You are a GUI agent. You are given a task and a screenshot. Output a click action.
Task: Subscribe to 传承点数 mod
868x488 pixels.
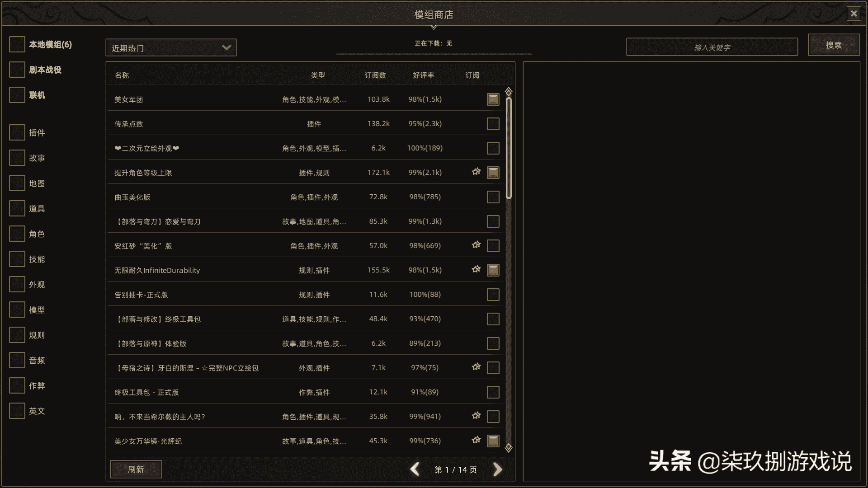coord(493,124)
